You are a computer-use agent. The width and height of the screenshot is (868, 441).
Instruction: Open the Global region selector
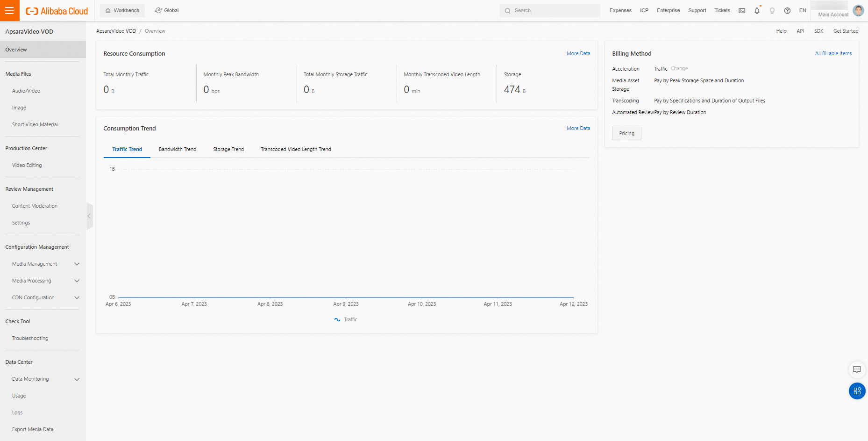pyautogui.click(x=167, y=10)
